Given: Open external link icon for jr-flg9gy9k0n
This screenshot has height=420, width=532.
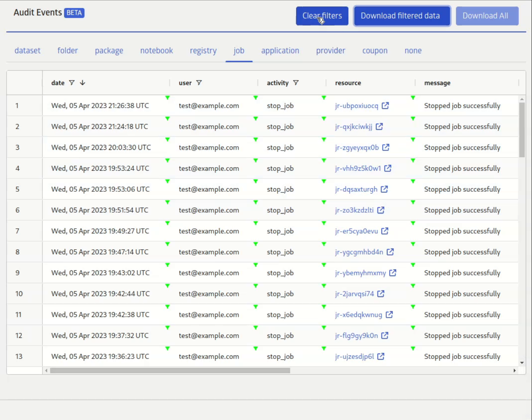Looking at the screenshot, I should point(385,336).
